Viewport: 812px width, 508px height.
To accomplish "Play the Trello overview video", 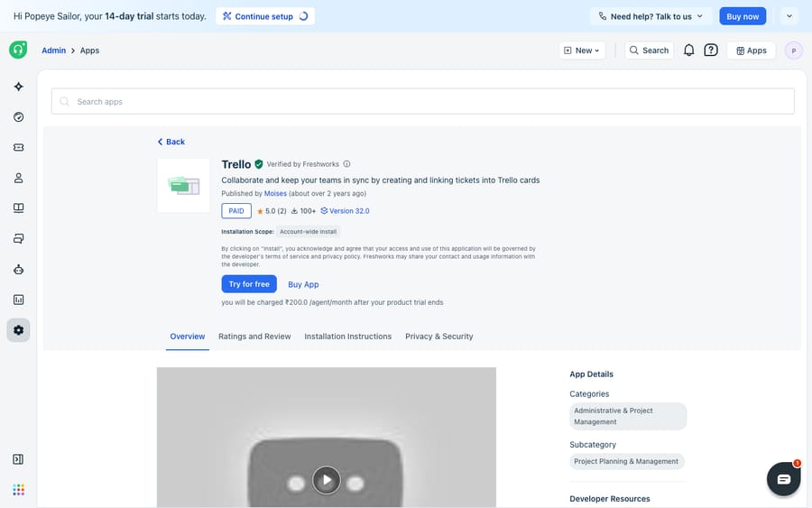I will (x=327, y=480).
